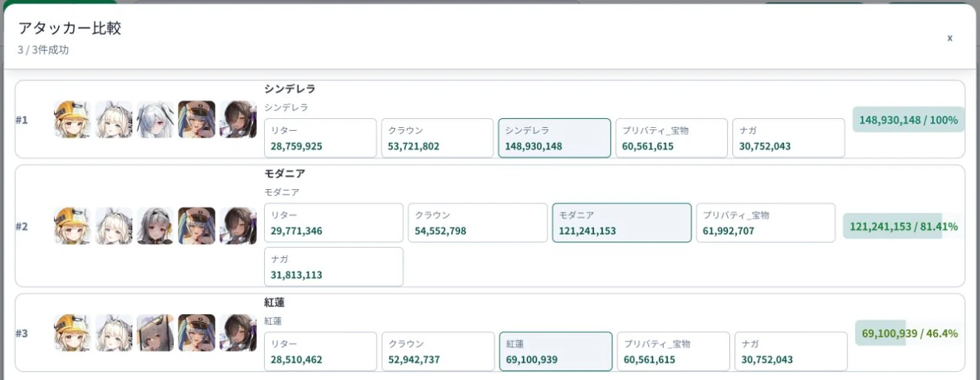Click the second character portrait in row #2
This screenshot has width=980, height=380.
click(x=114, y=226)
